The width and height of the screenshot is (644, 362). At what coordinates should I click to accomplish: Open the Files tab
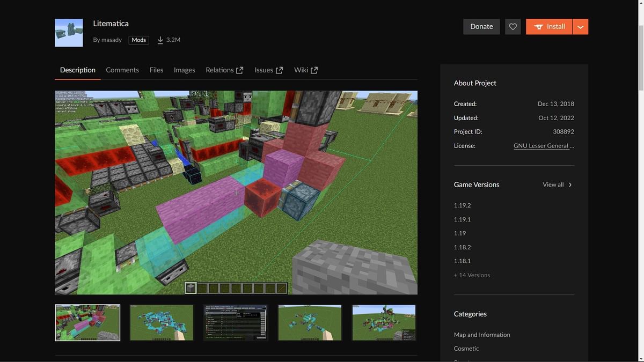tap(156, 70)
